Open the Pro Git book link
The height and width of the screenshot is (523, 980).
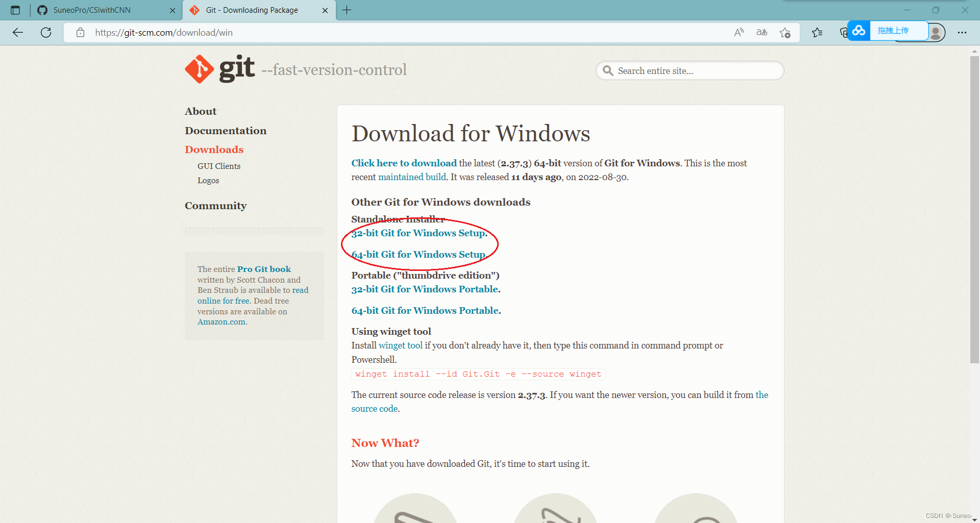tap(264, 269)
